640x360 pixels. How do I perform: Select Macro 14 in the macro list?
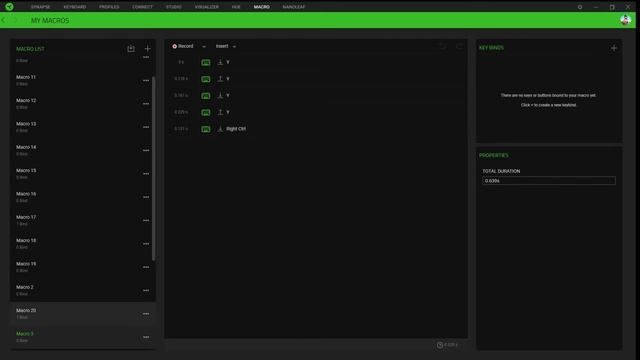82,150
